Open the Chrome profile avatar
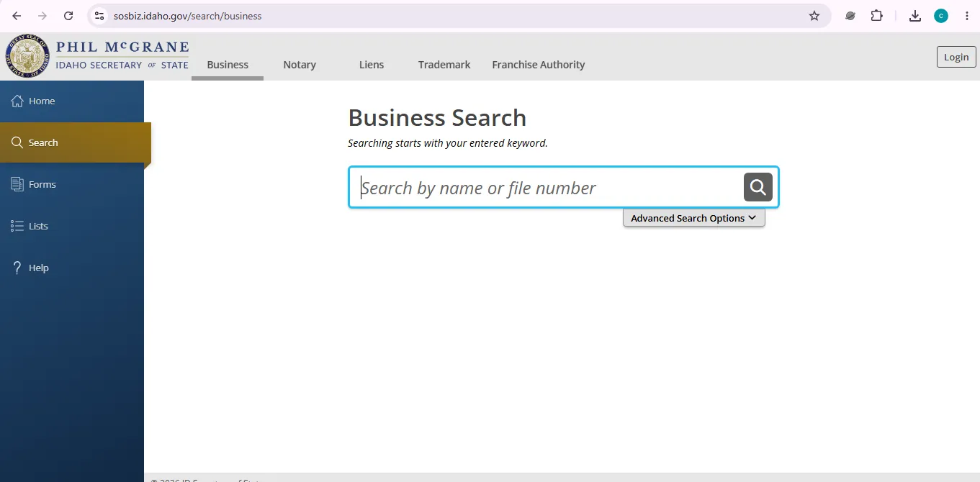Image resolution: width=980 pixels, height=482 pixels. point(941,16)
